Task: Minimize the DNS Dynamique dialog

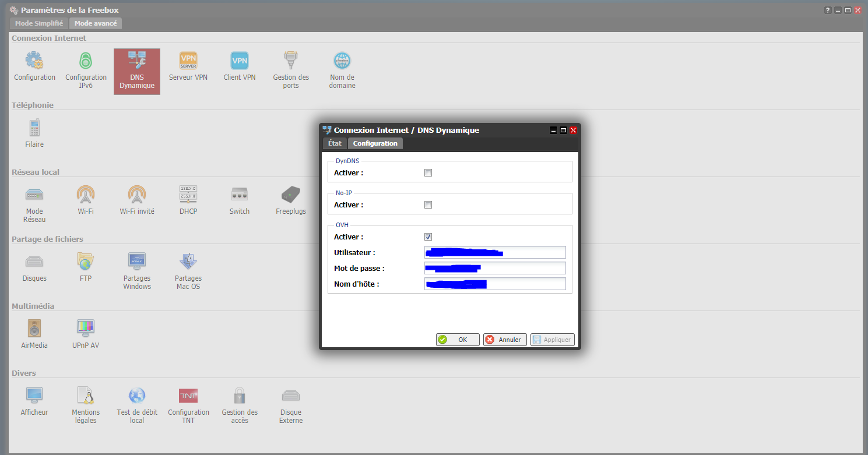Action: click(x=553, y=130)
